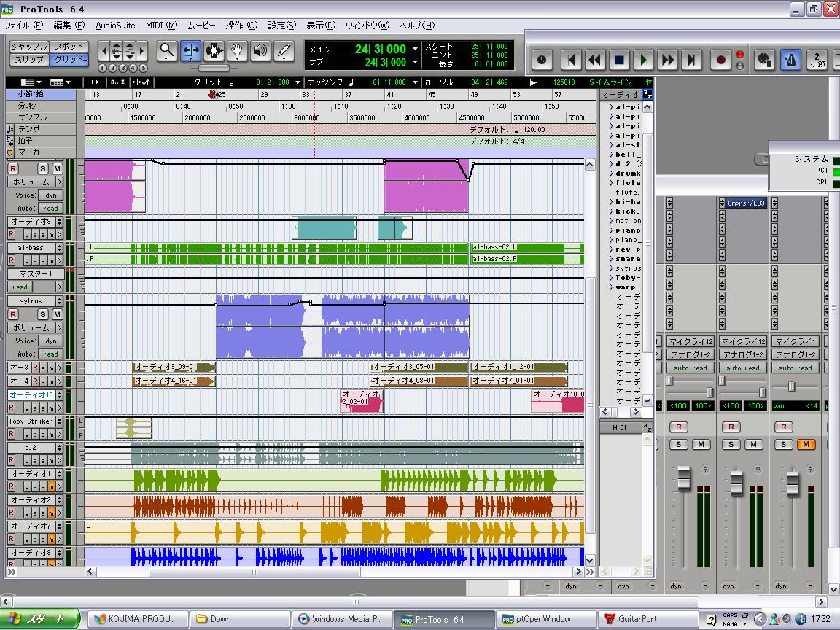Open the 設定 menu
The height and width of the screenshot is (630, 840).
coord(281,26)
